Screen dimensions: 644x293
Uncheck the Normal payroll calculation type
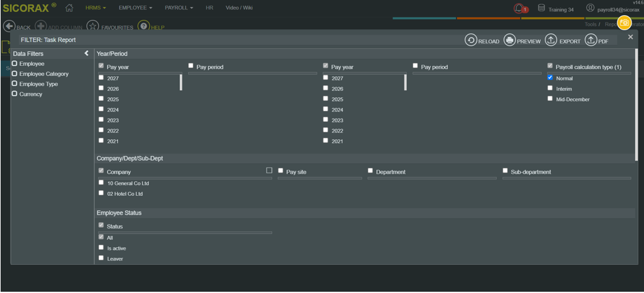(550, 77)
